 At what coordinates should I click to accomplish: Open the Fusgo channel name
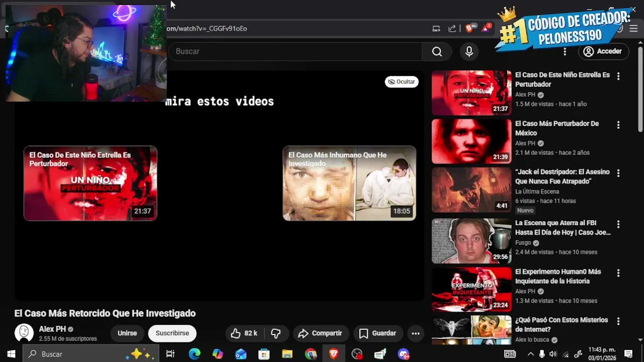(523, 242)
